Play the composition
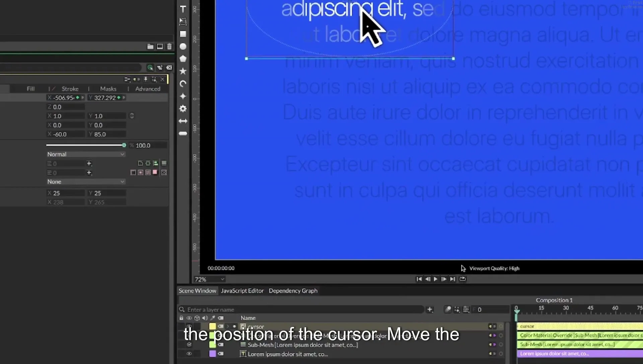 (x=435, y=279)
